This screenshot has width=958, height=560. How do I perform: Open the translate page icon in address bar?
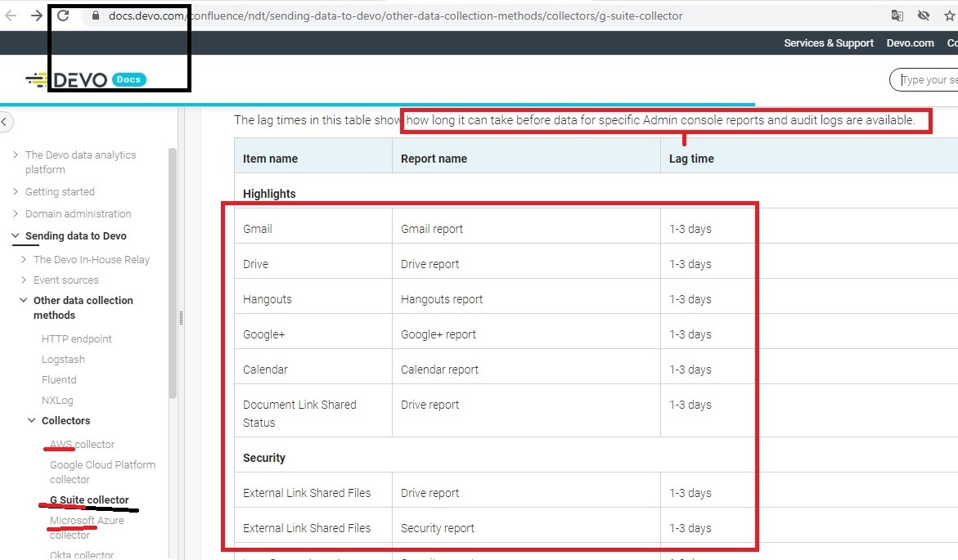[x=897, y=16]
